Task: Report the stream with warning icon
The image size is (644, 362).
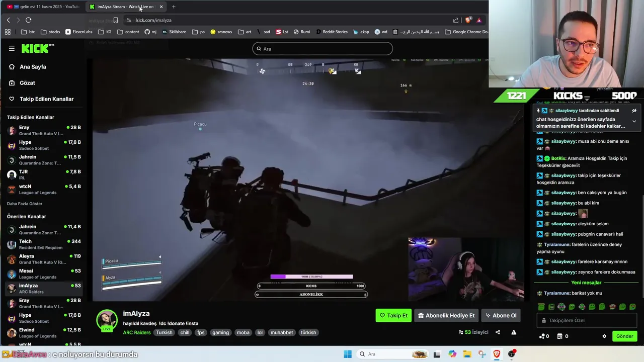Action: click(x=514, y=332)
